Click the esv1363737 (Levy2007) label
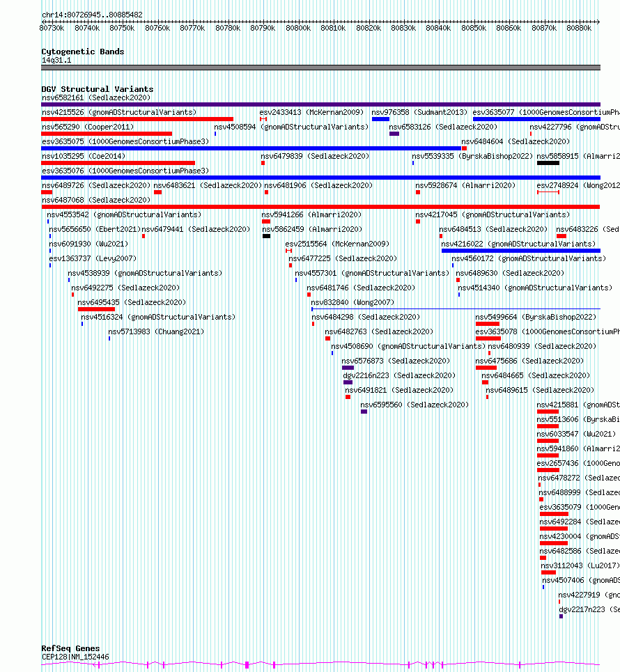Viewport: 620px width, 672px height. (x=93, y=258)
